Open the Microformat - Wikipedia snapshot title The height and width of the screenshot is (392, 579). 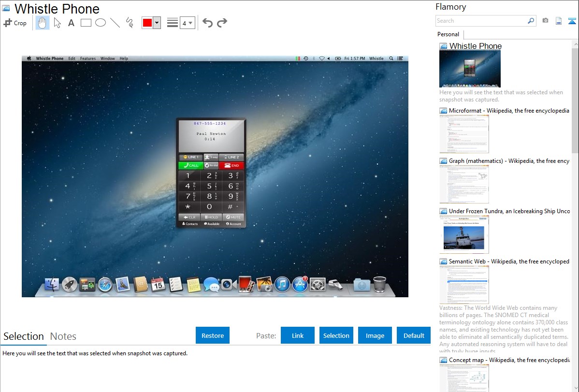pos(509,111)
